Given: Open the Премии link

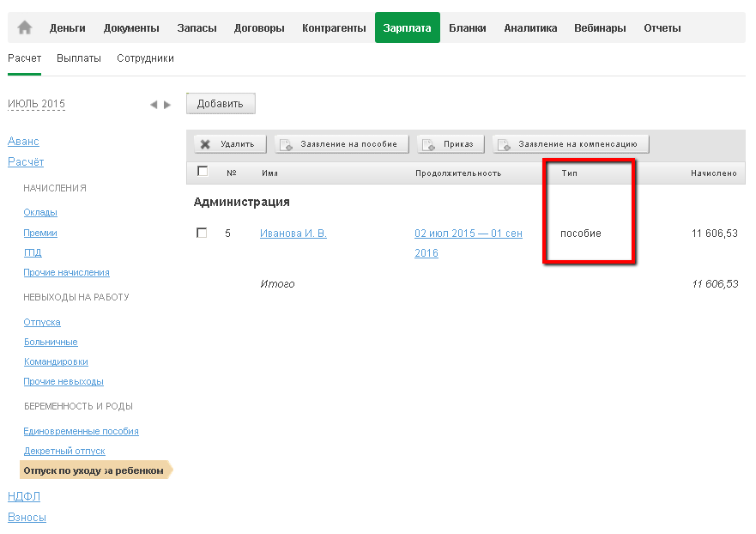Looking at the screenshot, I should tap(40, 233).
